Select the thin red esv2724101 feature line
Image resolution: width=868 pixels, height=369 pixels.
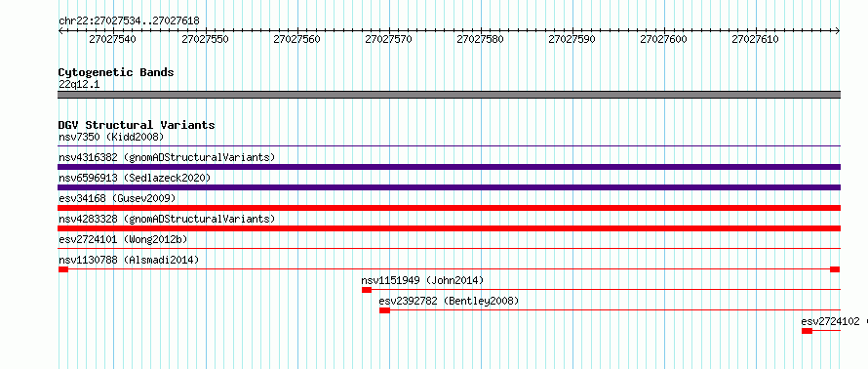[x=450, y=248]
